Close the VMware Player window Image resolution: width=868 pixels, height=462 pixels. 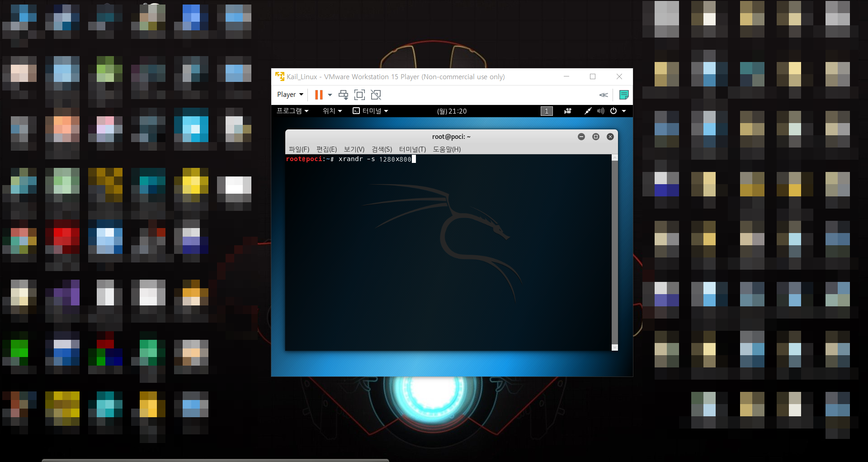tap(619, 76)
